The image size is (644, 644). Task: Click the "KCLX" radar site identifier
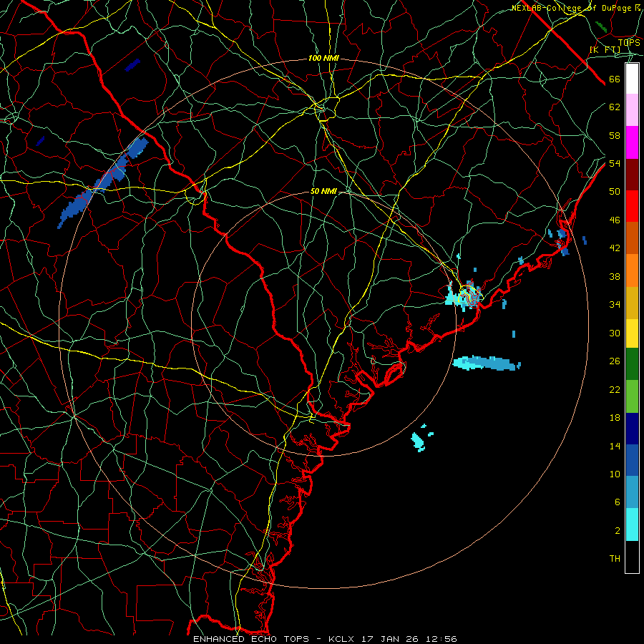(343, 639)
